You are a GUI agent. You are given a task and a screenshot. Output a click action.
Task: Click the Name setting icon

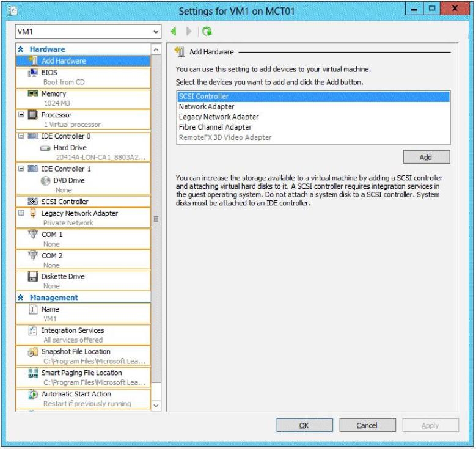tap(33, 309)
